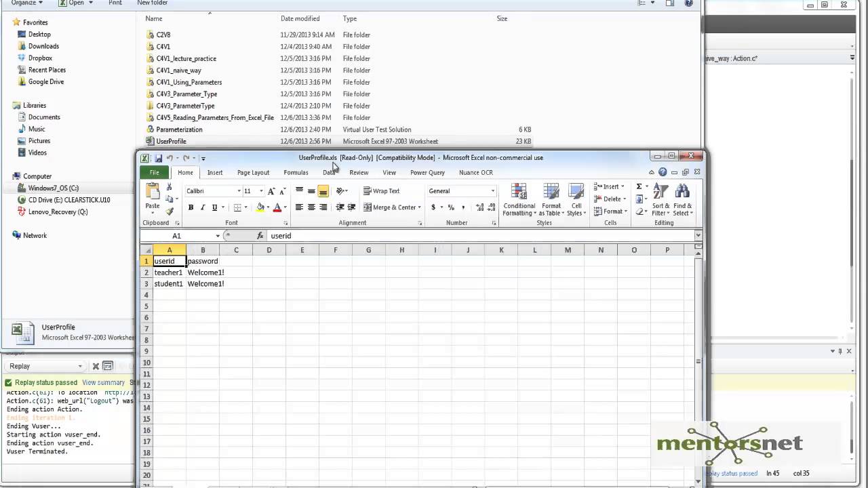Open the Formulas ribbon tab

[296, 173]
